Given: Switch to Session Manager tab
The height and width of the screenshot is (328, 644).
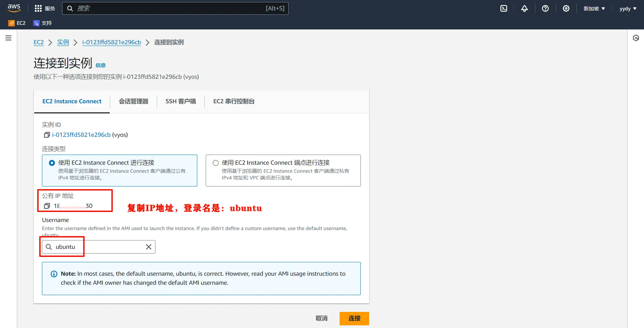Looking at the screenshot, I should (134, 101).
